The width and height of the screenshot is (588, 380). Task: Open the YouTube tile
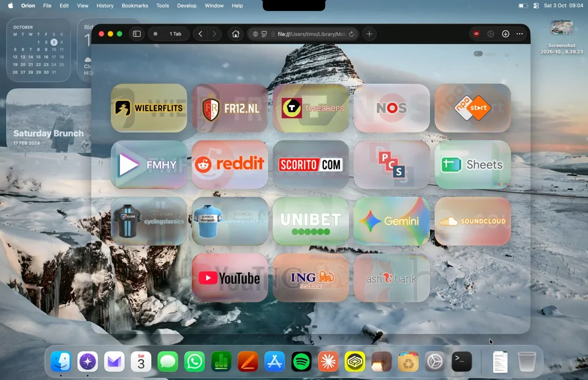pyautogui.click(x=230, y=278)
